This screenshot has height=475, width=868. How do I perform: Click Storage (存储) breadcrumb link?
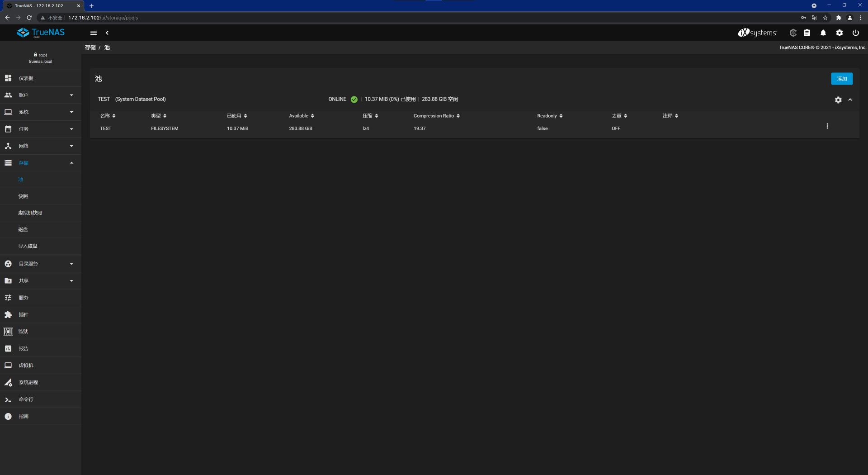click(90, 47)
